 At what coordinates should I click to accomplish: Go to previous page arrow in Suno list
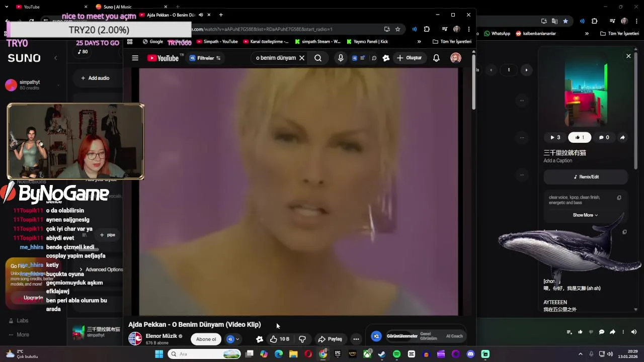[x=492, y=70]
